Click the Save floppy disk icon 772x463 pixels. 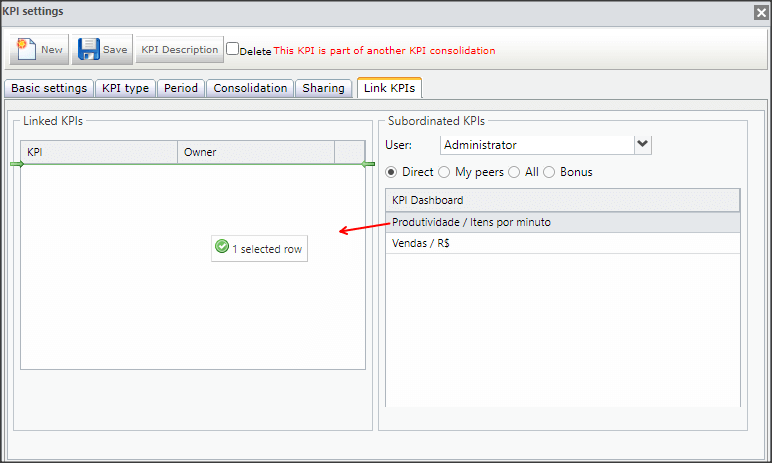coord(89,49)
